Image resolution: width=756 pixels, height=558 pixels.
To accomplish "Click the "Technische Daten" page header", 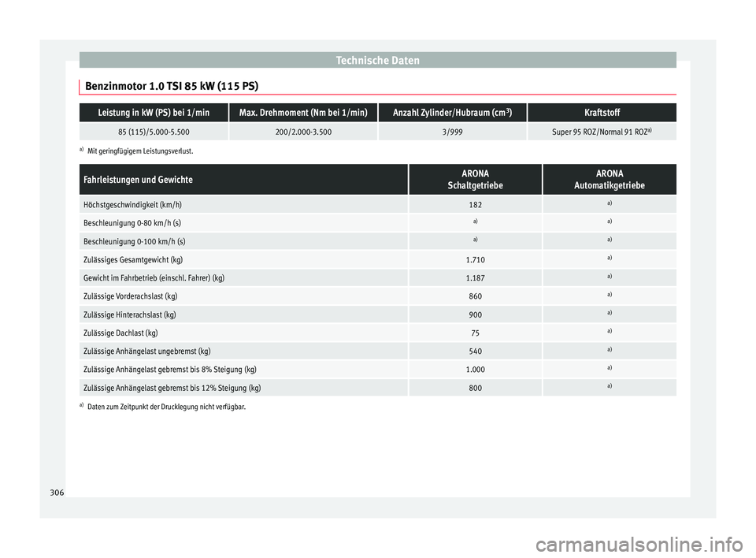I will tap(377, 61).
